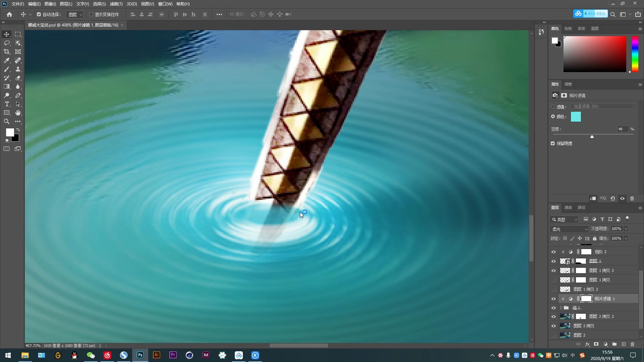Select the Hand tool
644x362 pixels.
point(18,113)
